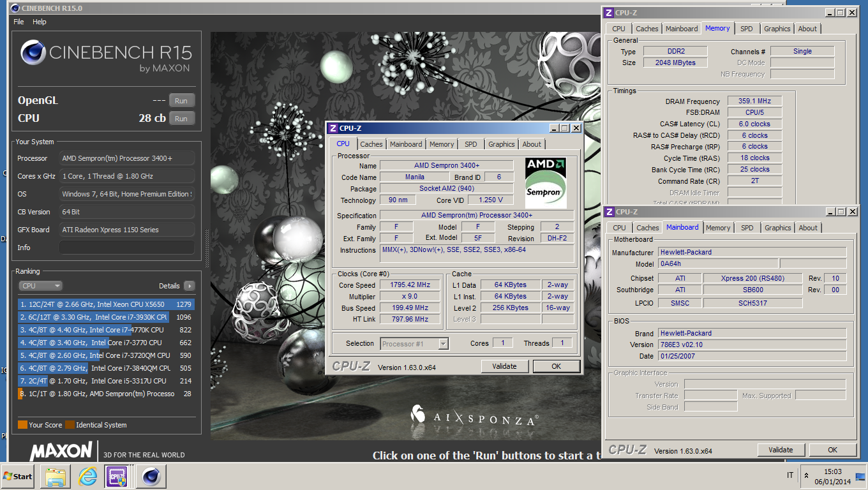Viewport: 868px width, 490px height.
Task: Select ranking row Intel Core i7-3840QM
Action: point(106,368)
